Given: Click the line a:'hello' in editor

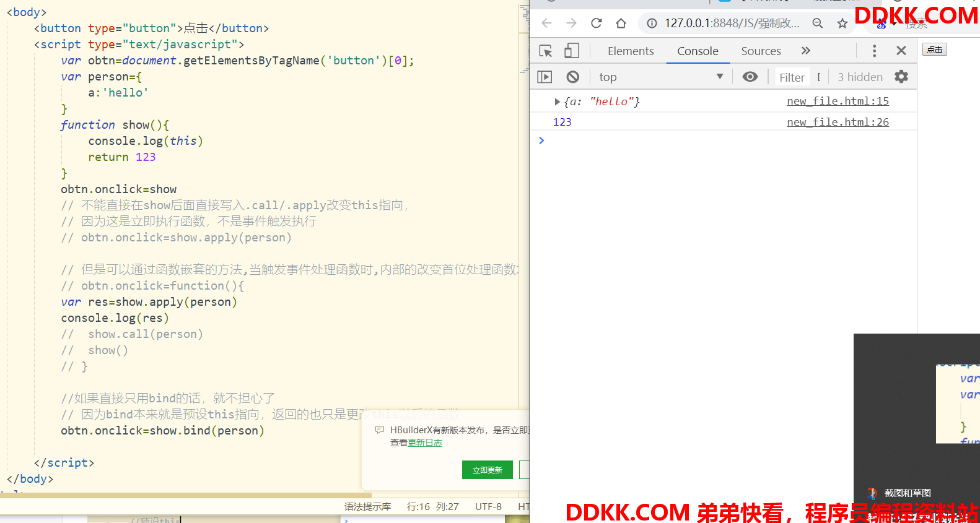Looking at the screenshot, I should click(x=118, y=92).
